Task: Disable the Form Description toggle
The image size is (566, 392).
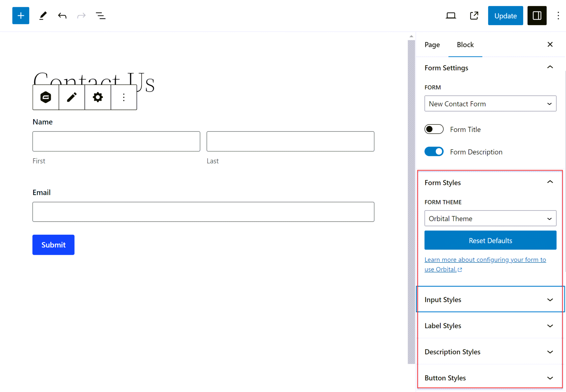Action: 434,152
